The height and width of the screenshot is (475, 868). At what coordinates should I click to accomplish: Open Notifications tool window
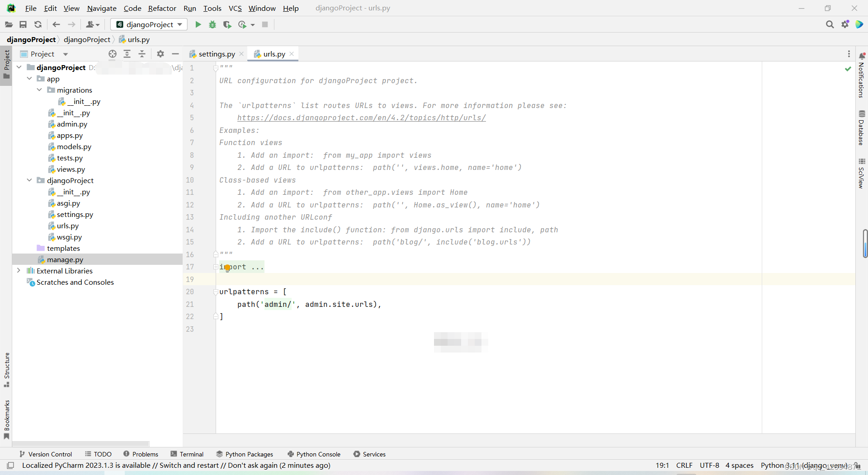(x=862, y=75)
